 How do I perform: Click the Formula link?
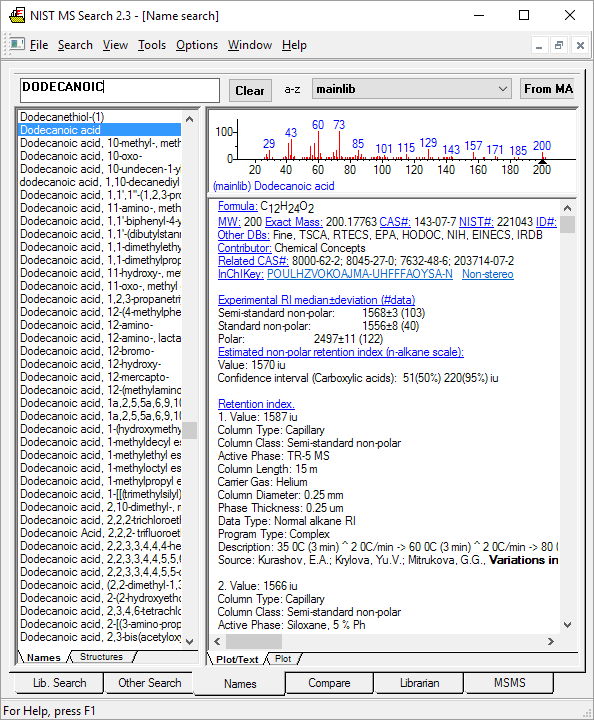[x=237, y=206]
